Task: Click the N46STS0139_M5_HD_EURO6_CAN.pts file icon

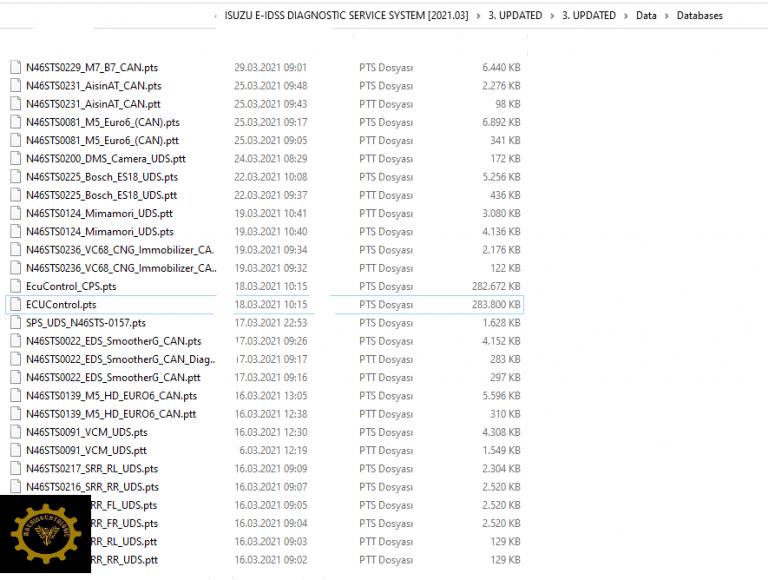Action: [16, 395]
